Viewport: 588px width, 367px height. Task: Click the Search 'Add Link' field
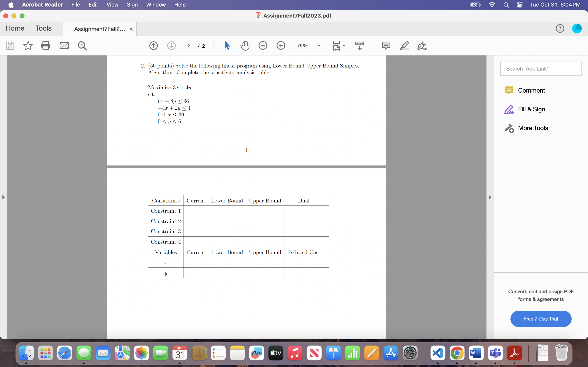coord(541,69)
